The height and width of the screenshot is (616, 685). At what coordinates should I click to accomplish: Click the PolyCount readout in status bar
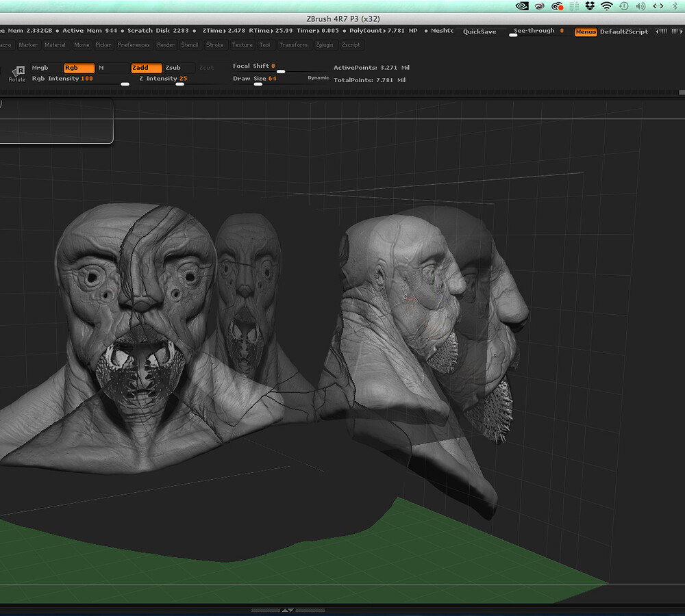click(x=383, y=31)
